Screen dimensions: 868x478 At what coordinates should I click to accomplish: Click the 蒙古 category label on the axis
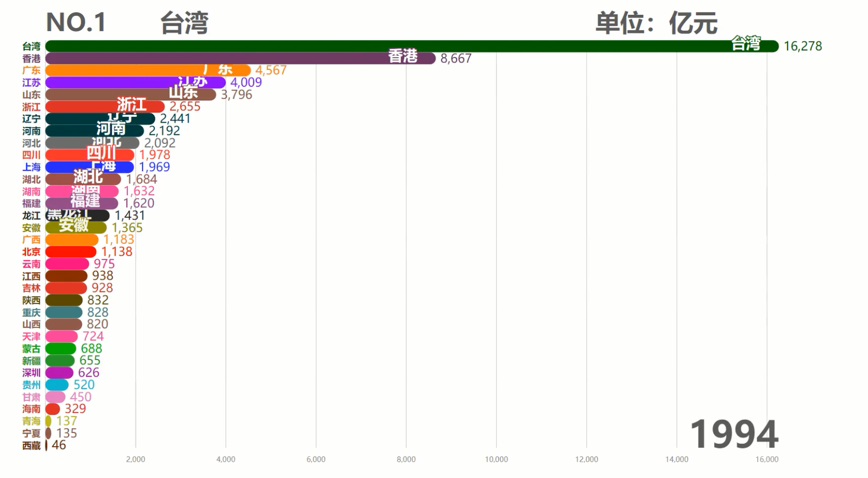(31, 348)
